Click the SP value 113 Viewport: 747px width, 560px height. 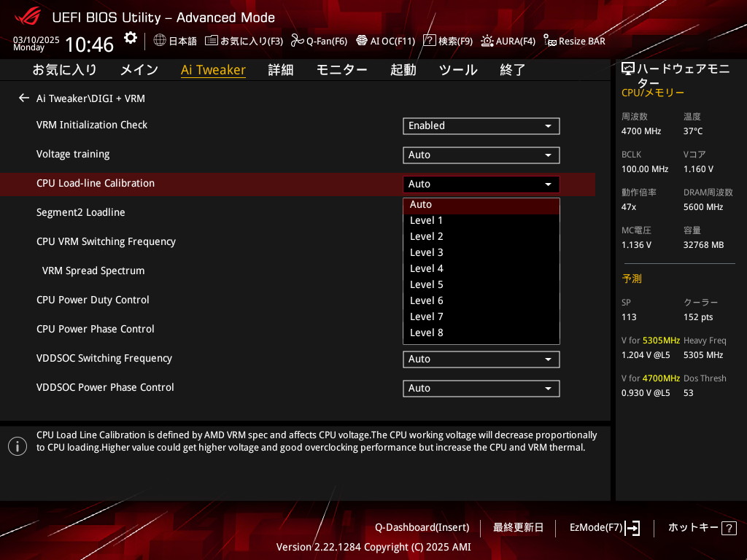point(629,317)
